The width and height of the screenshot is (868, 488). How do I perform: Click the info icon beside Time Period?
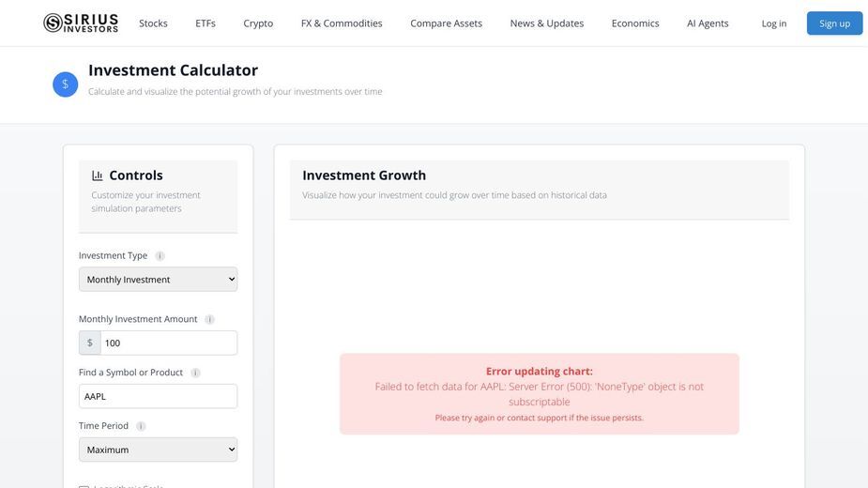tap(141, 426)
